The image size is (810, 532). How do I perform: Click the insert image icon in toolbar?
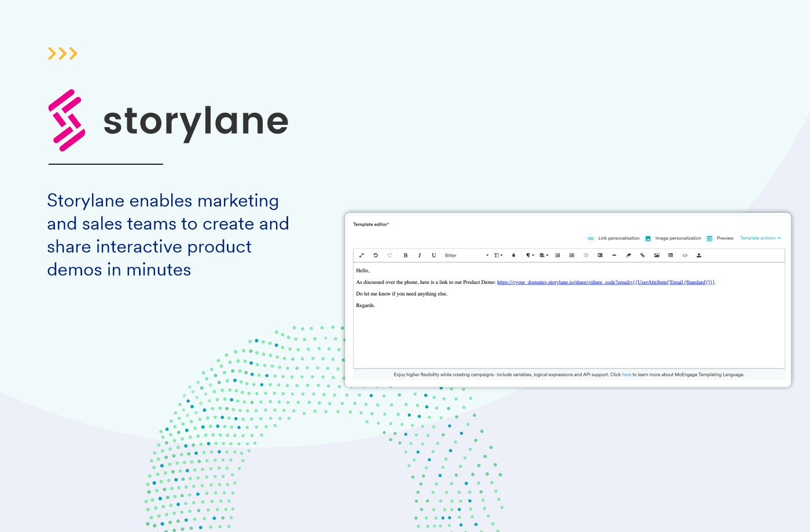pyautogui.click(x=657, y=255)
